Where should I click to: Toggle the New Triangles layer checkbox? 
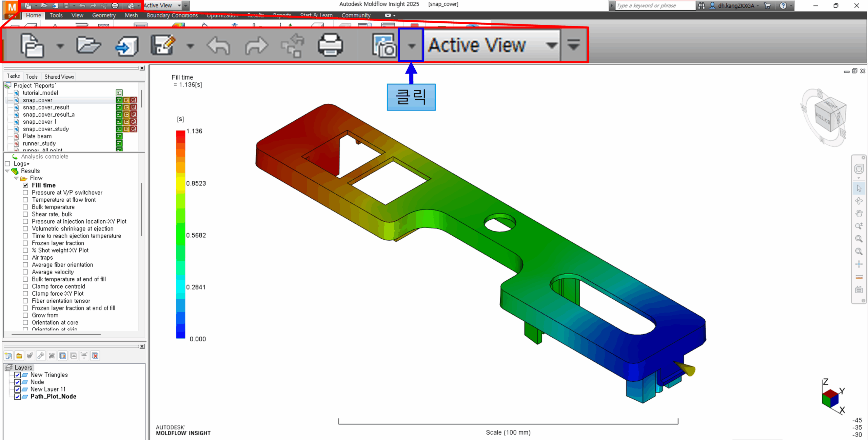pyautogui.click(x=17, y=375)
